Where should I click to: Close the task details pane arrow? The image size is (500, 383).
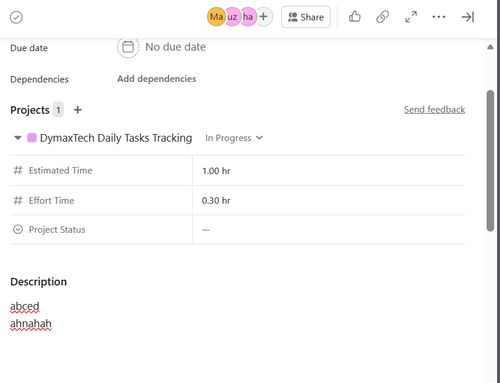468,17
